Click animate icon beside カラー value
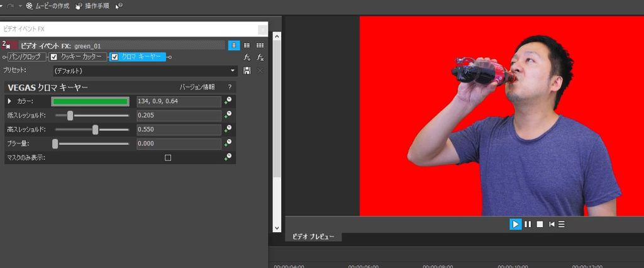 [x=228, y=101]
